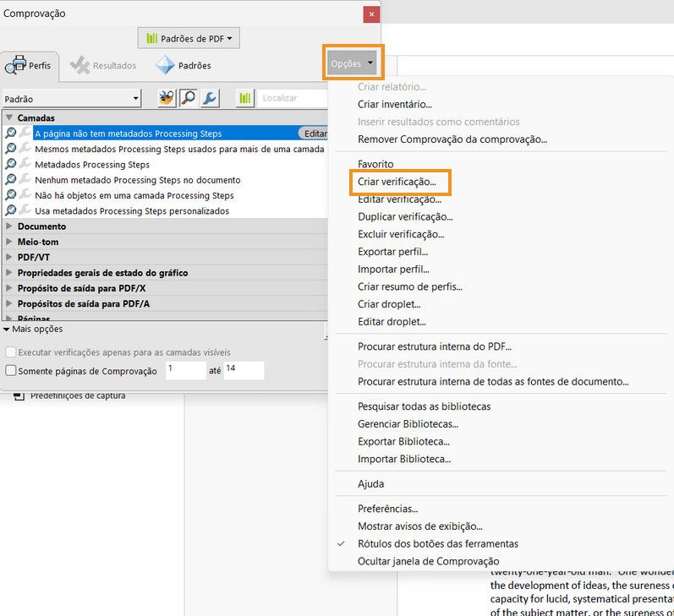
Task: Open the 'Padrões de PDF' dropdown
Action: [189, 38]
